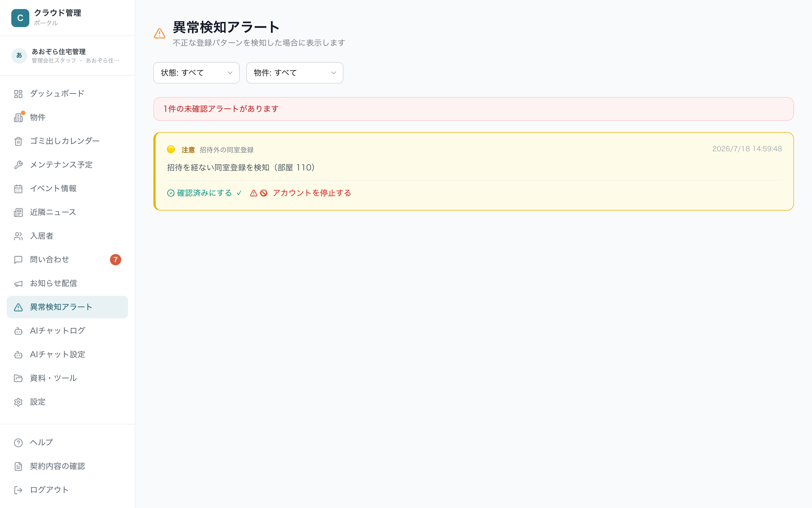Click the 異常検知アラート page heading
812x508 pixels.
coord(226,27)
